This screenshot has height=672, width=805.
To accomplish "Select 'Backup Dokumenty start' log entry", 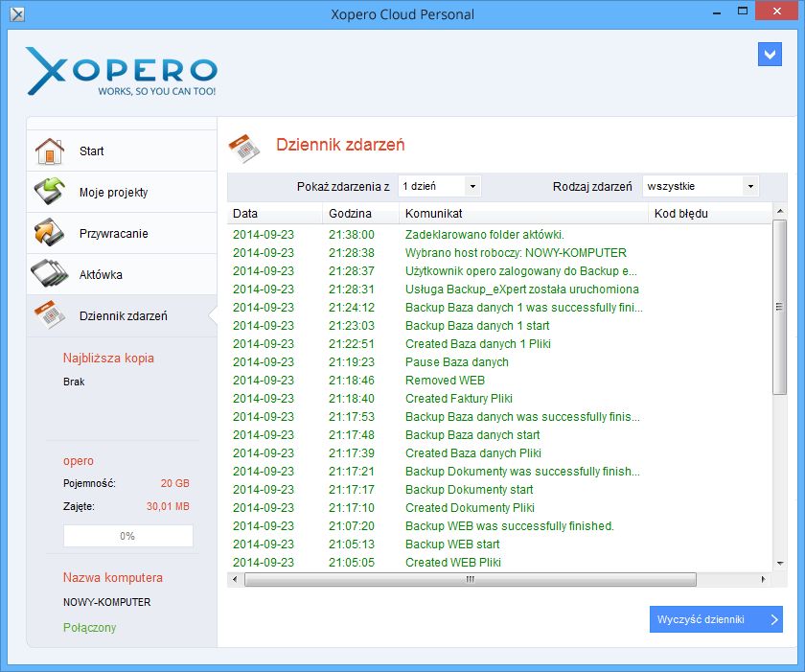I will pyautogui.click(x=499, y=490).
